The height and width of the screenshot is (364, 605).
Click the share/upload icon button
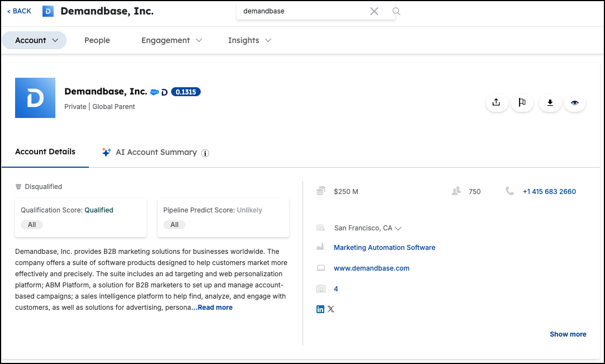click(497, 103)
